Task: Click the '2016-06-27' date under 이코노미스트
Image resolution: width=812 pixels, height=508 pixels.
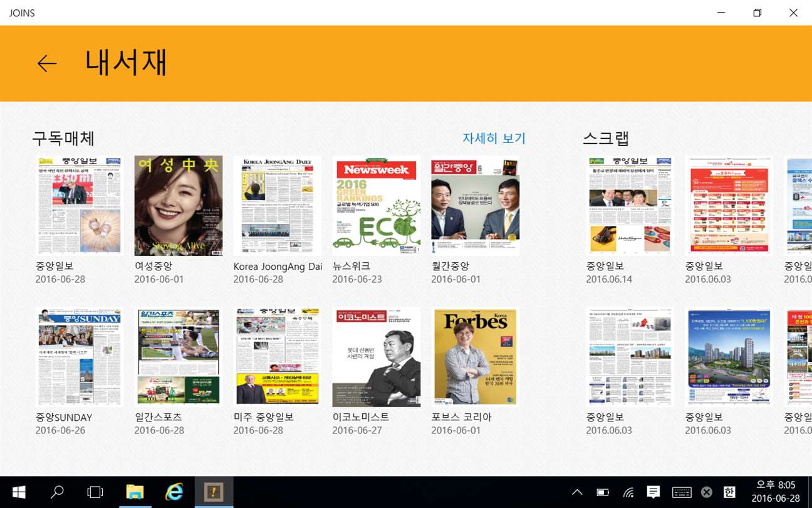Action: click(x=357, y=430)
